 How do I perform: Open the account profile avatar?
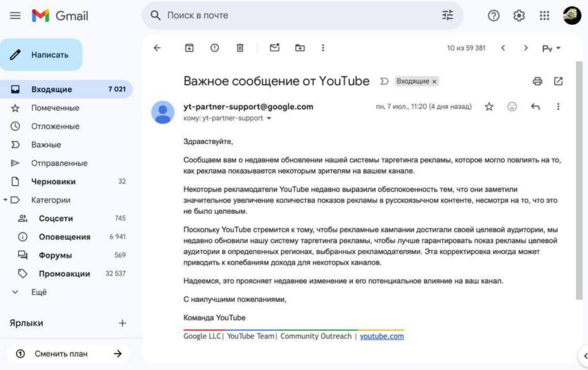coord(572,16)
